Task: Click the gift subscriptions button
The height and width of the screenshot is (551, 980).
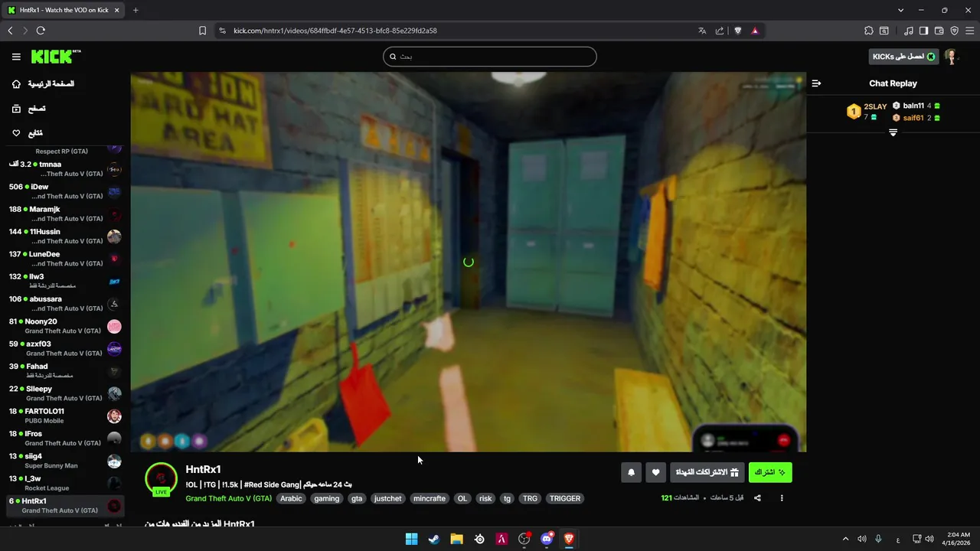Action: (x=707, y=473)
